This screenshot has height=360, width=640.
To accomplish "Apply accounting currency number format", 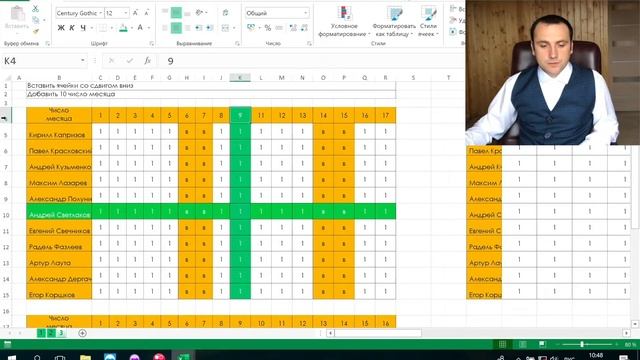I will (251, 28).
